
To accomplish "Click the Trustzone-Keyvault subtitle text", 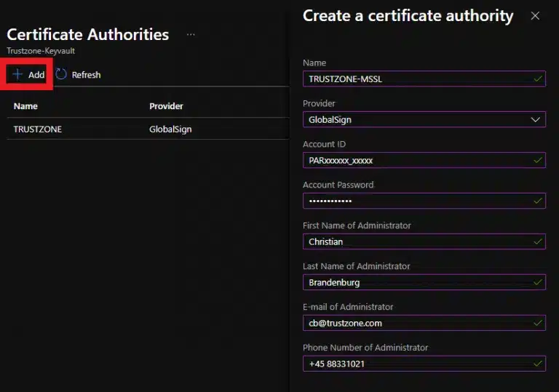I will tap(41, 51).
